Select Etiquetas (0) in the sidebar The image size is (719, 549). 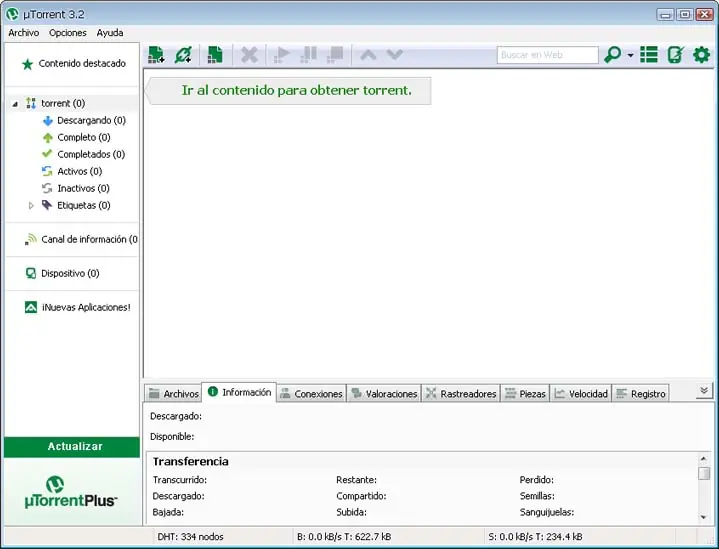83,205
